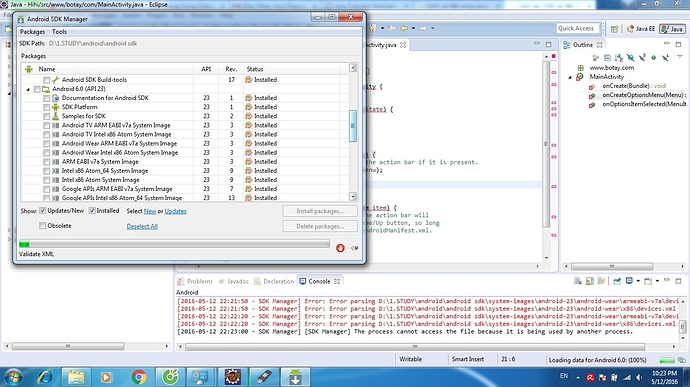Maximize the Outline panel
This screenshot has width=690, height=387.
click(x=678, y=44)
